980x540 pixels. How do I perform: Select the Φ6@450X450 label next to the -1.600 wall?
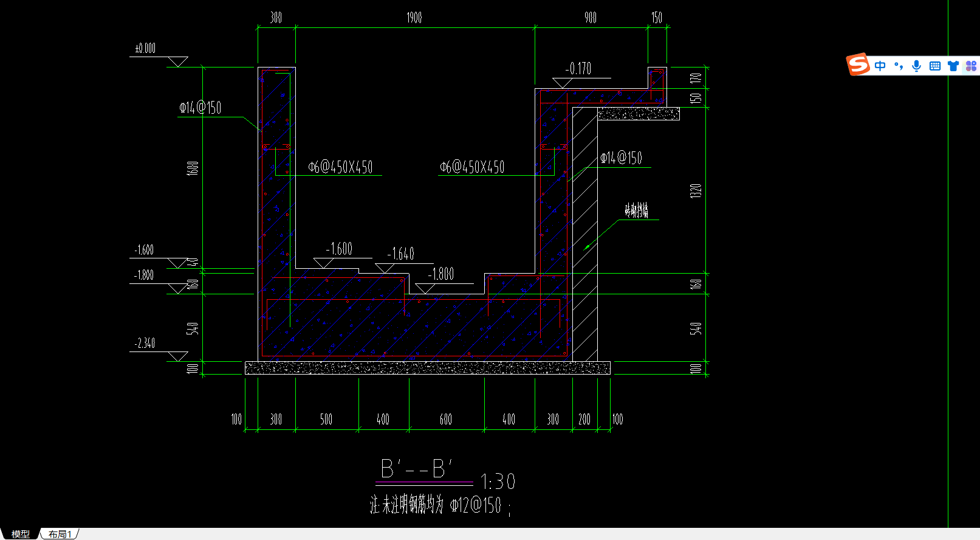coord(341,167)
